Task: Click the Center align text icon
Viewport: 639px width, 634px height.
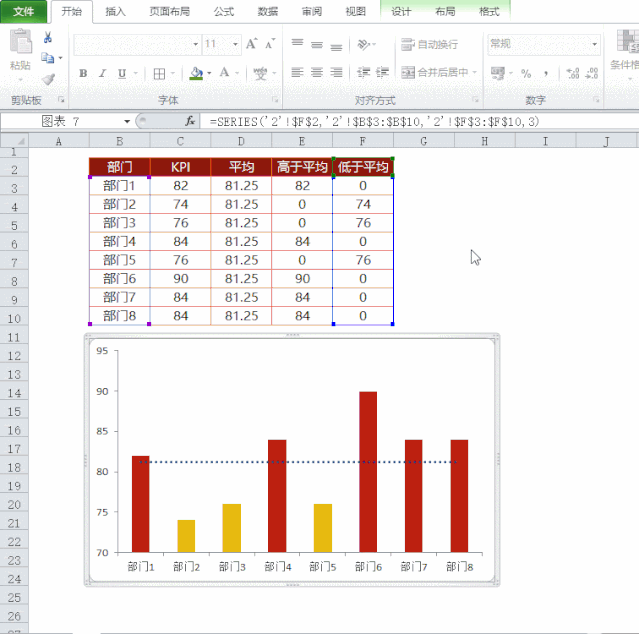Action: coord(317,73)
